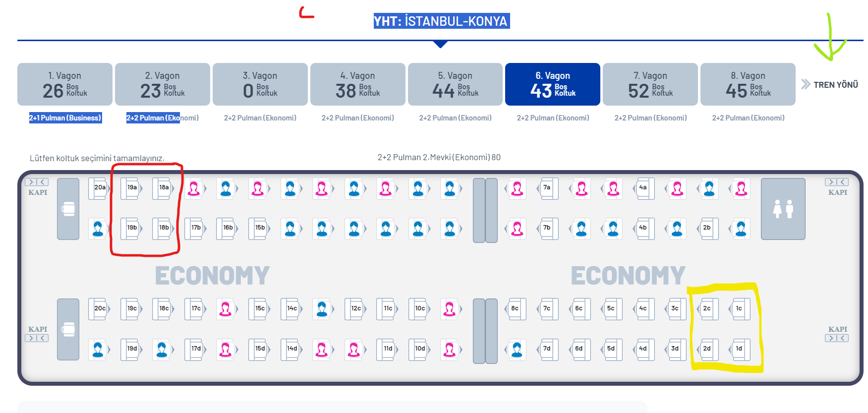Click the YHT: İSTANBUL-KONYA title
Screen dimensions: 868x413
[441, 21]
